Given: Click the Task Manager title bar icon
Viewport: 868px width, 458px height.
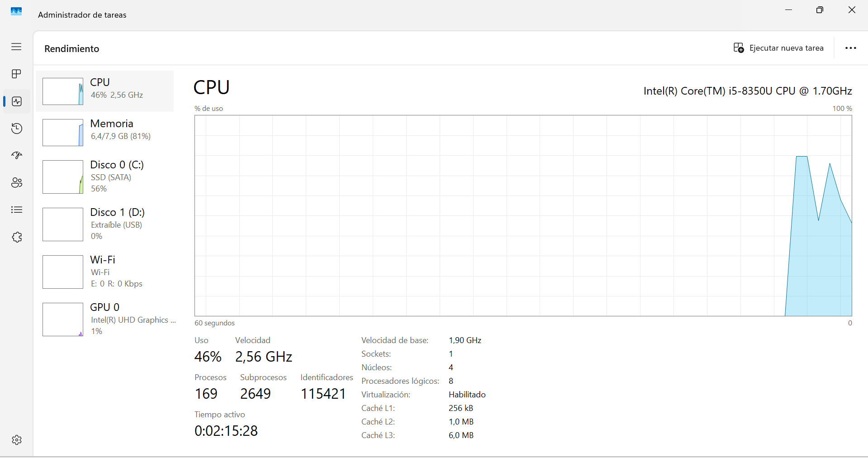Looking at the screenshot, I should 16,12.
